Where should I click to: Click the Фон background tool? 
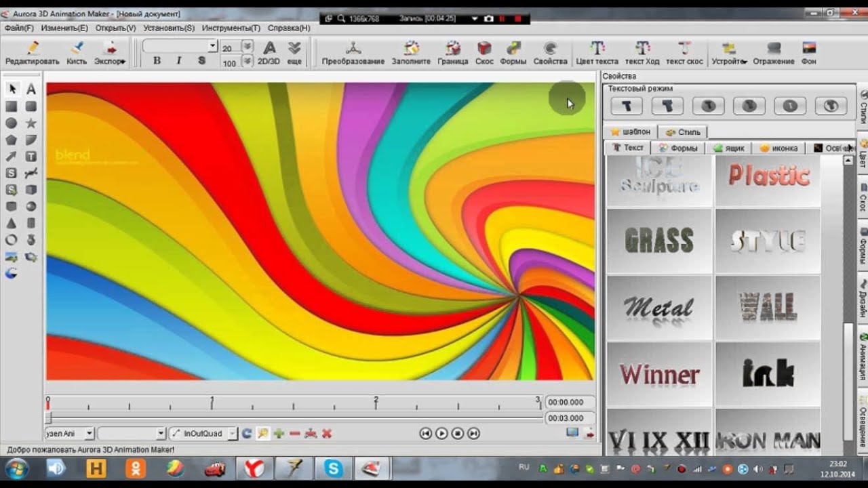808,54
